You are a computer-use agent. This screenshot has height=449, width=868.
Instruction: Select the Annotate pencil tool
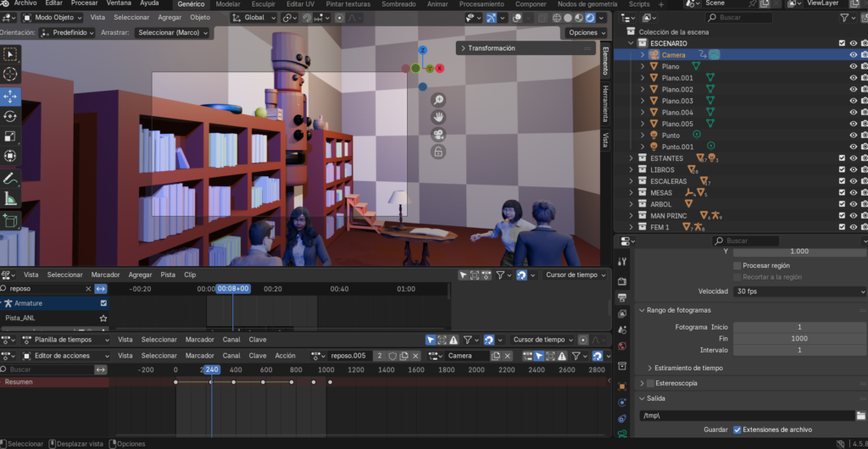pos(10,179)
